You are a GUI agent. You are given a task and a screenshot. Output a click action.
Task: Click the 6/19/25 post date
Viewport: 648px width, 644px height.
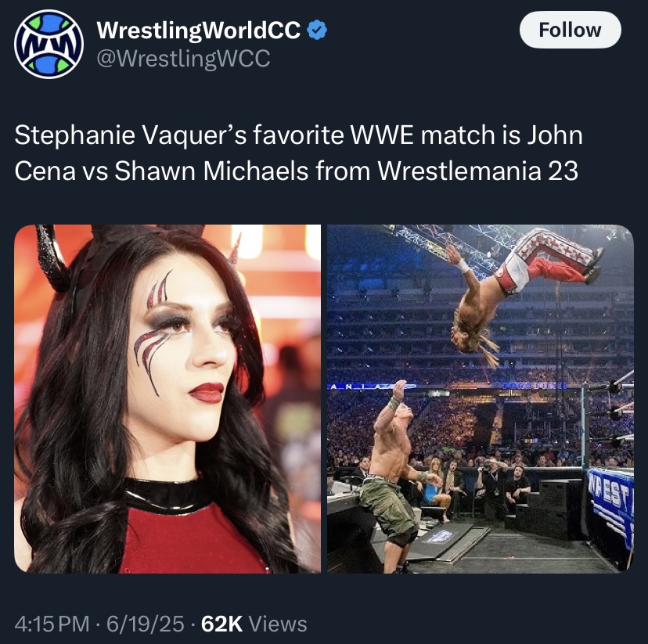click(x=145, y=624)
